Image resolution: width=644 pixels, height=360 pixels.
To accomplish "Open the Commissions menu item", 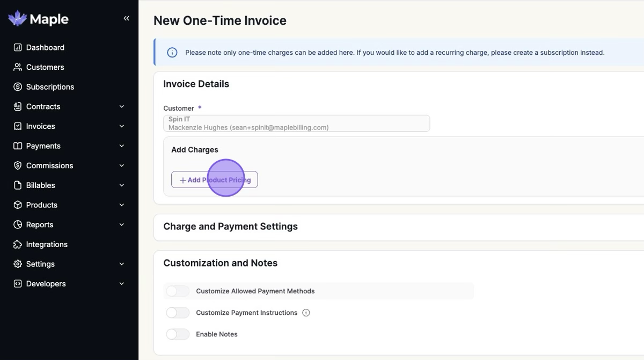I will tap(49, 165).
